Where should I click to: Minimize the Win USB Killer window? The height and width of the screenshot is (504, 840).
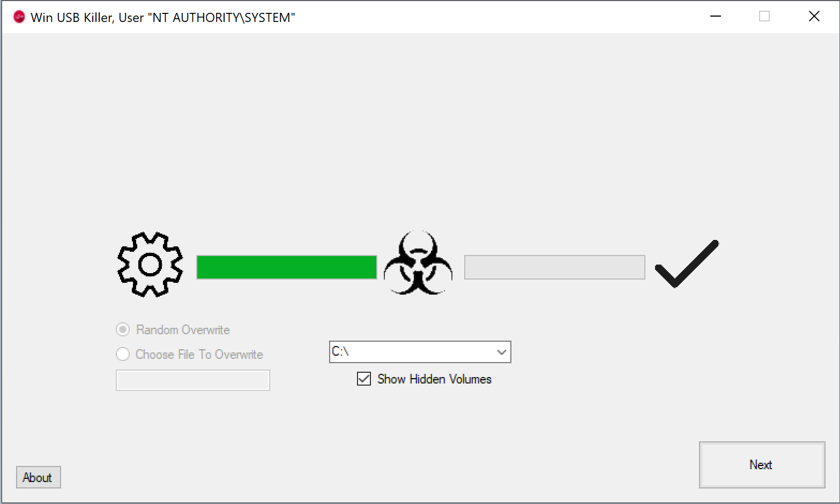pos(716,17)
